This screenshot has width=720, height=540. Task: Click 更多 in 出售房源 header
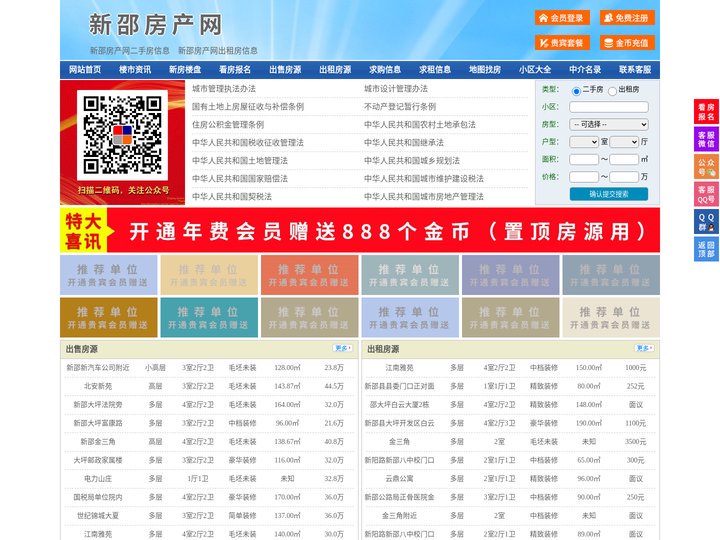pyautogui.click(x=343, y=349)
